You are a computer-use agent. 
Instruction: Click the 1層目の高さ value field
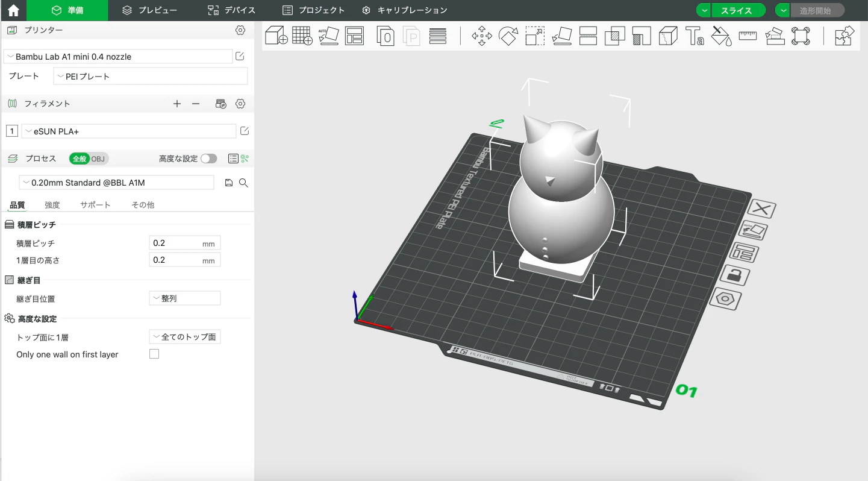tap(185, 260)
